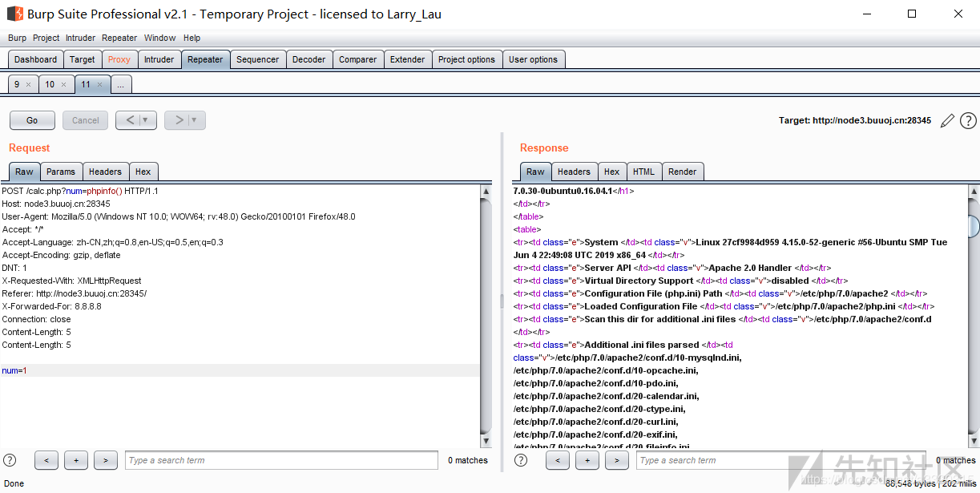Click the Go button
Screen dimensions: 980x493
pyautogui.click(x=32, y=120)
